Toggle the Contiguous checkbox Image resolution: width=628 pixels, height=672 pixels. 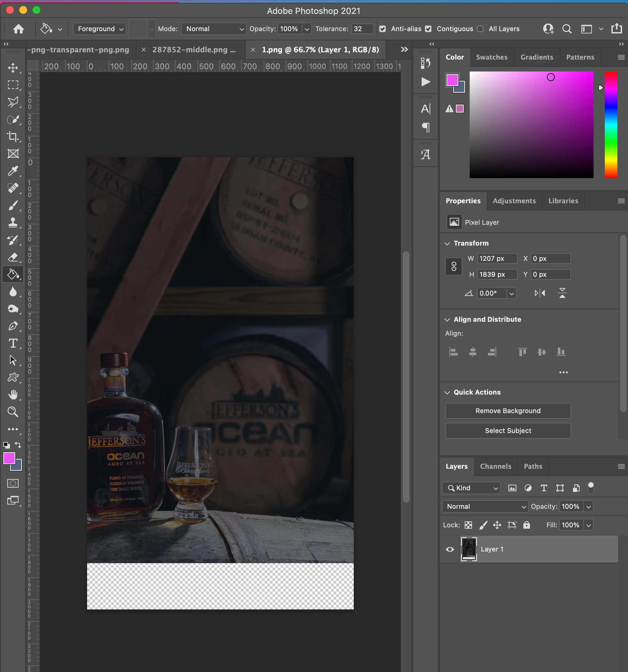click(x=429, y=29)
